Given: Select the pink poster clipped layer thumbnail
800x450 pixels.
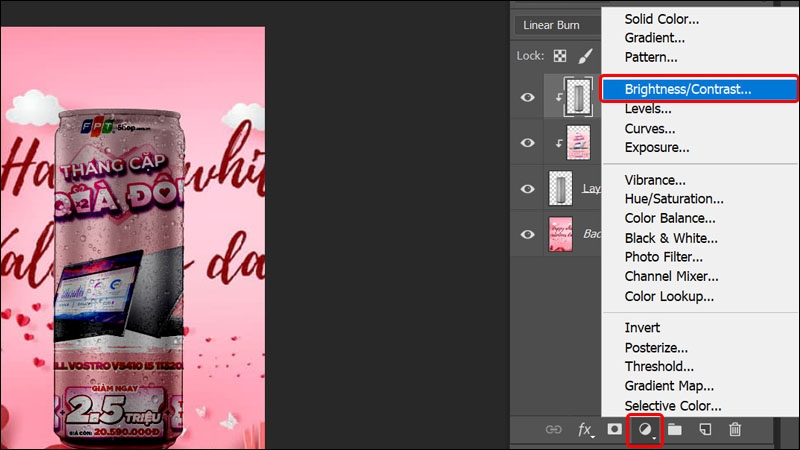Looking at the screenshot, I should click(578, 142).
